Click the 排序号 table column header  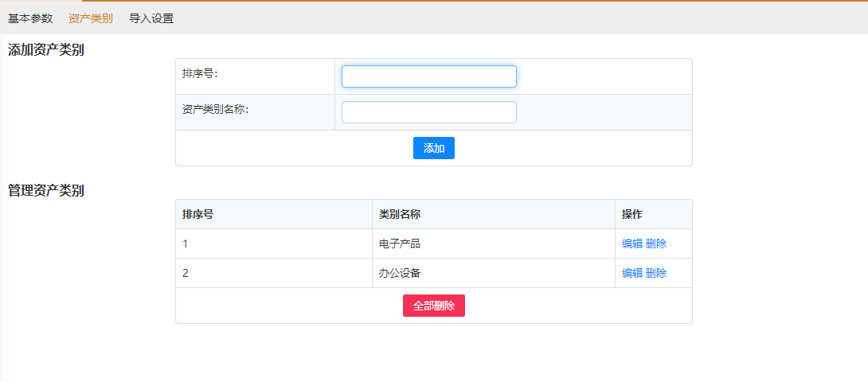[197, 214]
